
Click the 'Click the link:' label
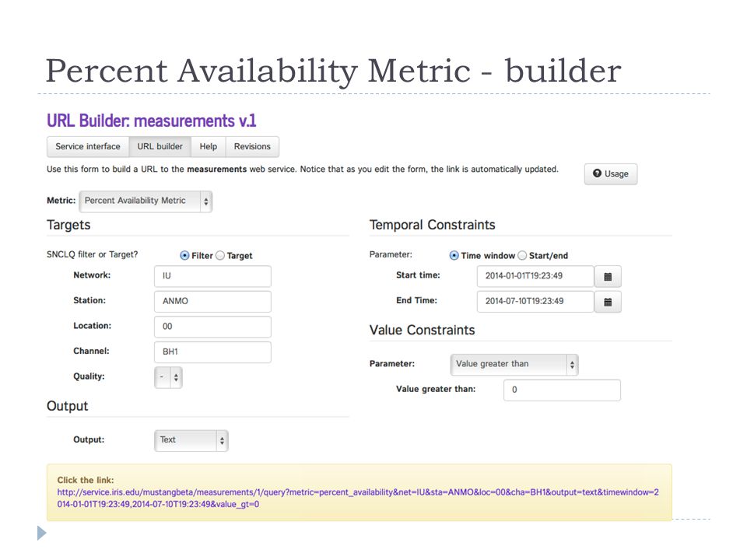click(86, 480)
